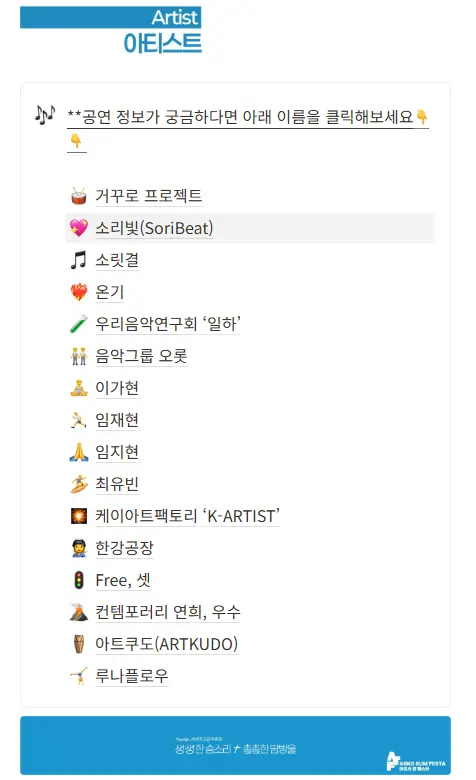The width and height of the screenshot is (476, 780).
Task: Click the traffic light emoji beside Free, 셋
Action: [79, 580]
